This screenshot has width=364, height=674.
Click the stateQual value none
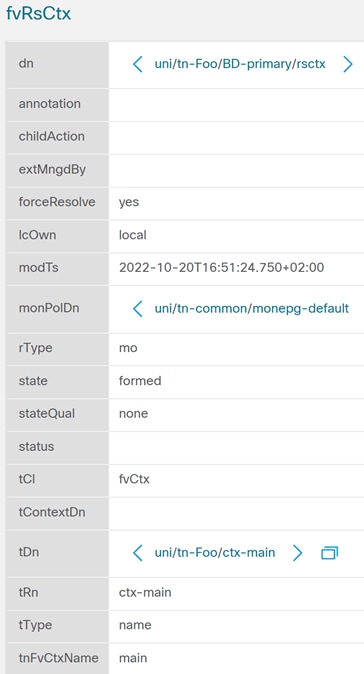coord(133,414)
